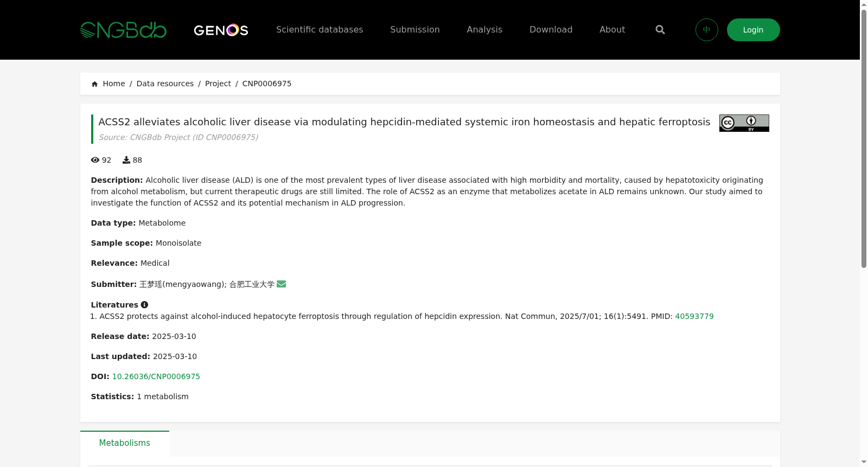Go to Home breadcrumb link
The image size is (868, 467).
pyautogui.click(x=114, y=84)
